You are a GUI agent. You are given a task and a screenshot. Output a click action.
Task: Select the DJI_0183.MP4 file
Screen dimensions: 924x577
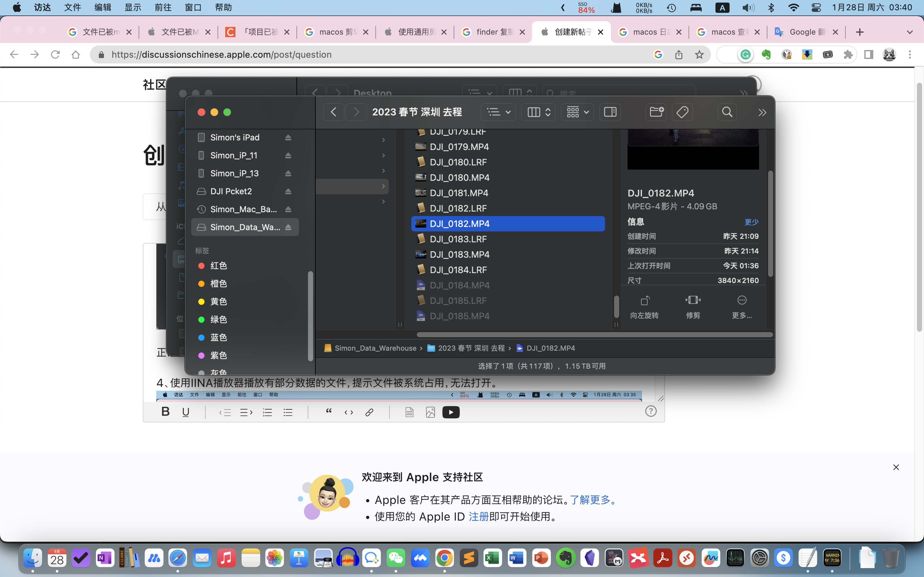[x=459, y=255]
